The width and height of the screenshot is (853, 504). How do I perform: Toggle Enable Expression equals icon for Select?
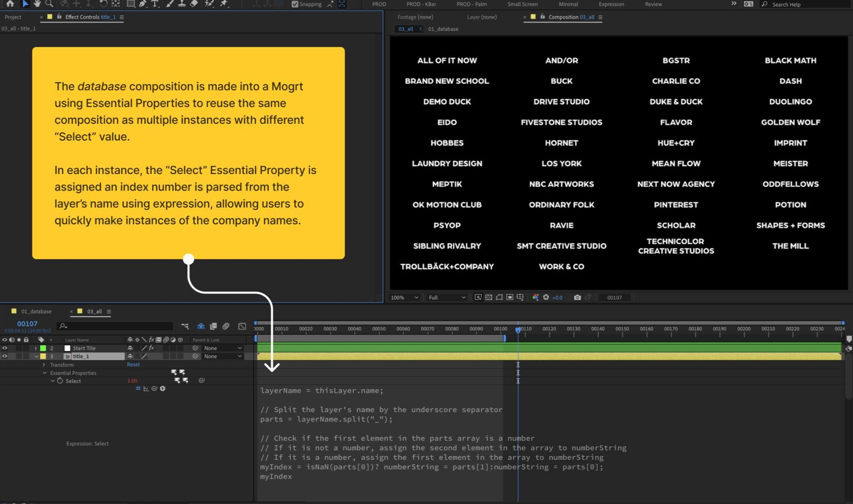tap(138, 388)
